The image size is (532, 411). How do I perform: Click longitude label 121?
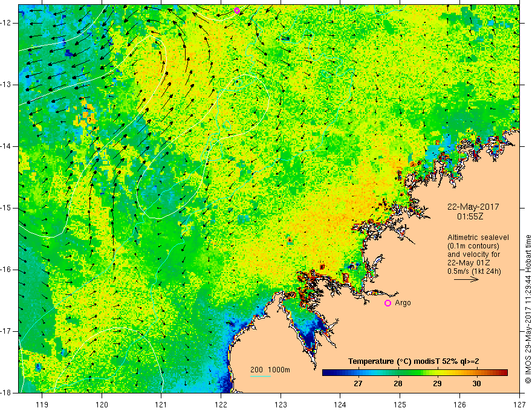pos(161,404)
